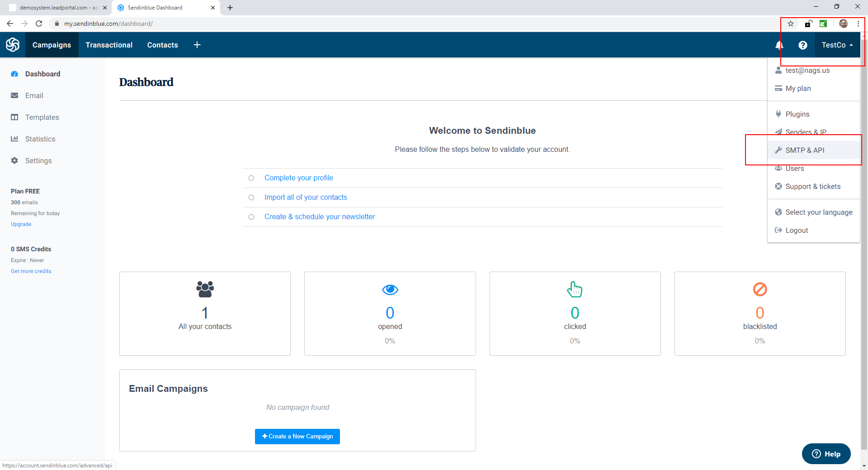Click the plus icon beside Contacts

point(197,45)
